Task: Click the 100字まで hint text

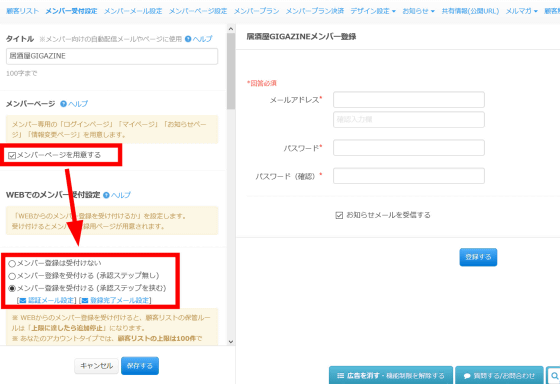Action: [x=21, y=74]
